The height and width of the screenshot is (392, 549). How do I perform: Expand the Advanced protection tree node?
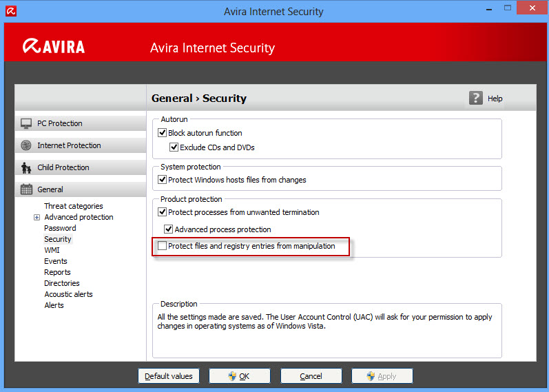pos(37,218)
